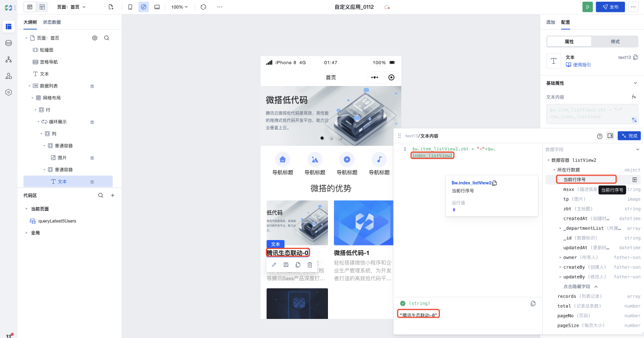Switch to the 状态数据 tab
Screen dimensions: 644x338
click(52, 22)
